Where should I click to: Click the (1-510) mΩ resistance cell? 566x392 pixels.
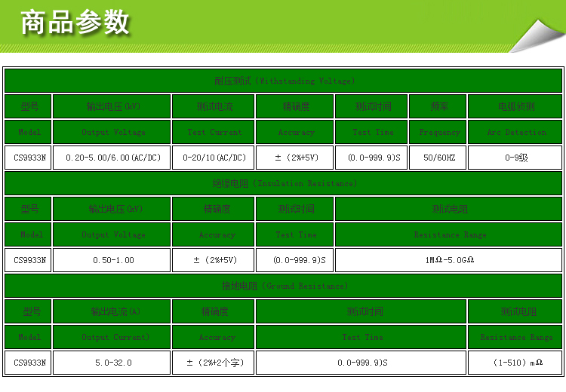(x=515, y=363)
